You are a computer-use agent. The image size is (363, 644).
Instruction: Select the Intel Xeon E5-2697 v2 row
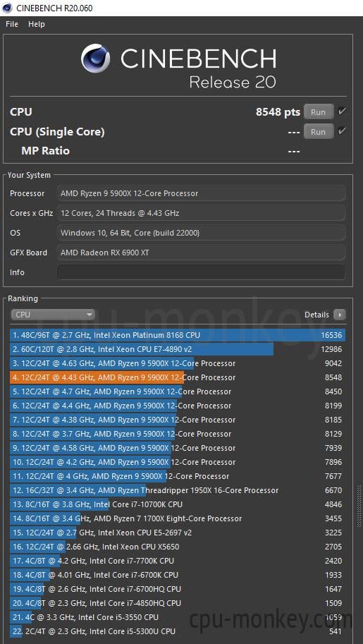pyautogui.click(x=178, y=533)
